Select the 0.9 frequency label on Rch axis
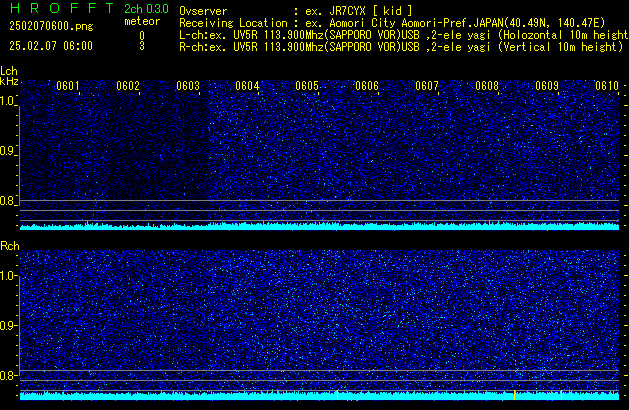 pos(7,325)
